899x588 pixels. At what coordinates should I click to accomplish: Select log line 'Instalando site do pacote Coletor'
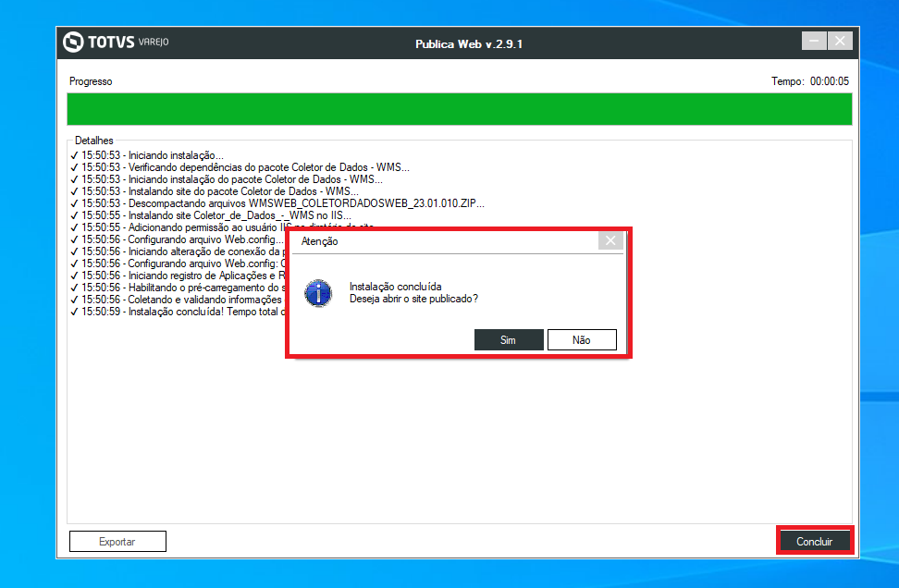215,191
